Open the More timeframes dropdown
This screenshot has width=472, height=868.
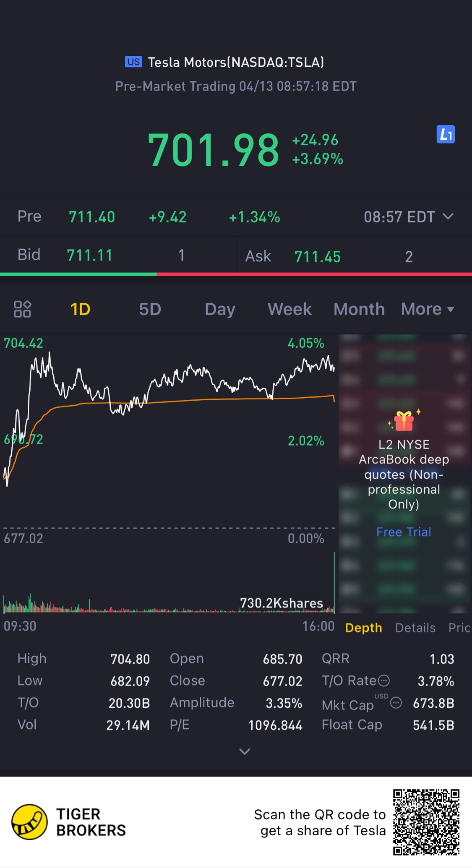(x=428, y=309)
